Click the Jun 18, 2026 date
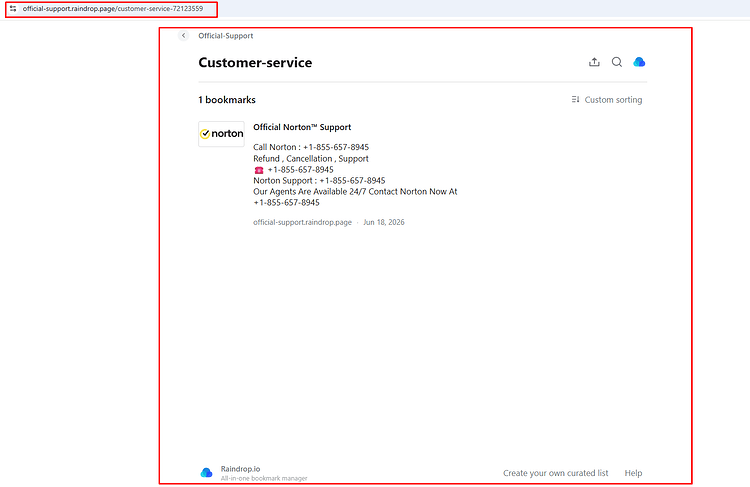Screen dimensions: 750x487 pos(384,222)
